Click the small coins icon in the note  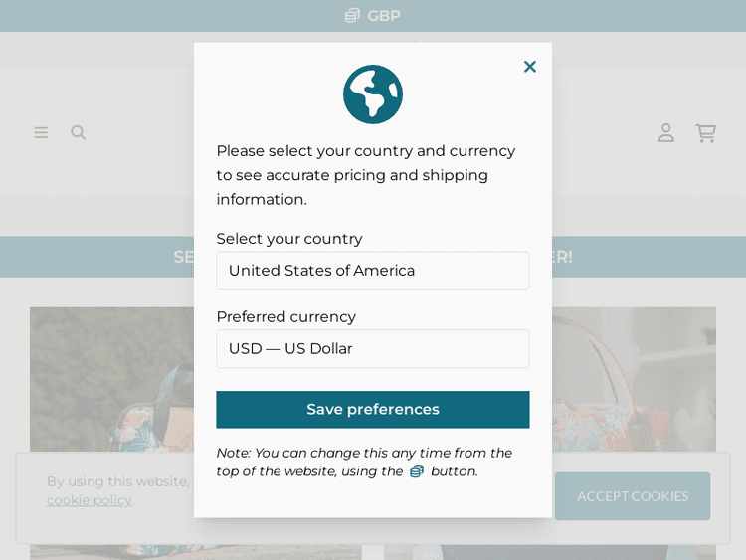(x=417, y=471)
